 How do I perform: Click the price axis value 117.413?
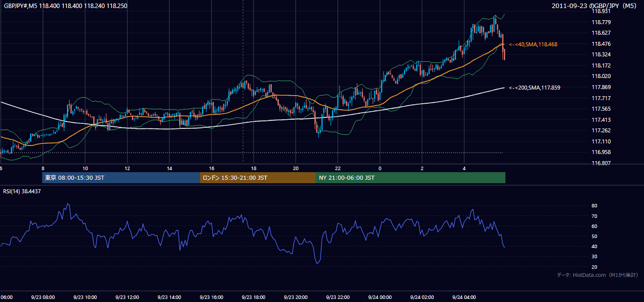coord(602,120)
